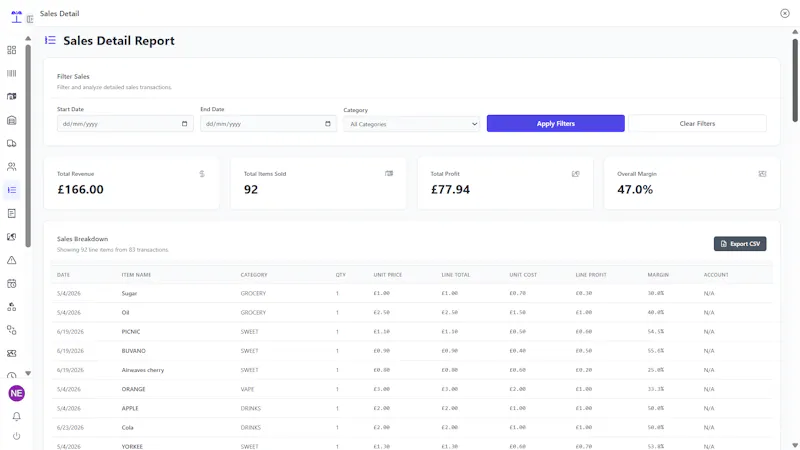The width and height of the screenshot is (800, 450).
Task: Open the customers people icon in sidebar
Action: [12, 167]
